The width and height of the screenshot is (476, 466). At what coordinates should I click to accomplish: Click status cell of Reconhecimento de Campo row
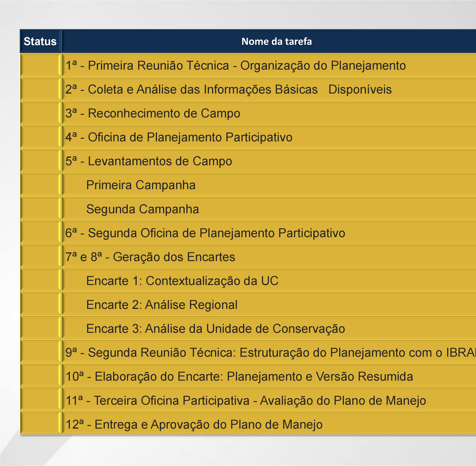(x=40, y=113)
